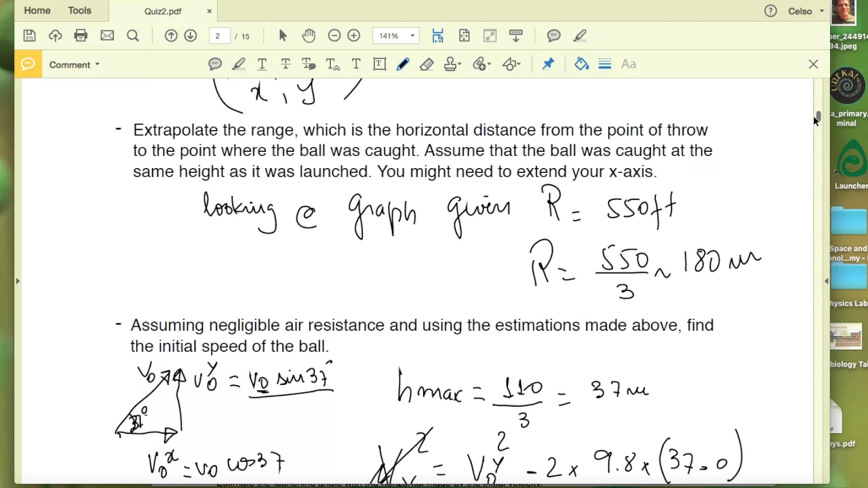
Task: Enable fit-to-width scrolling mode
Action: [437, 36]
